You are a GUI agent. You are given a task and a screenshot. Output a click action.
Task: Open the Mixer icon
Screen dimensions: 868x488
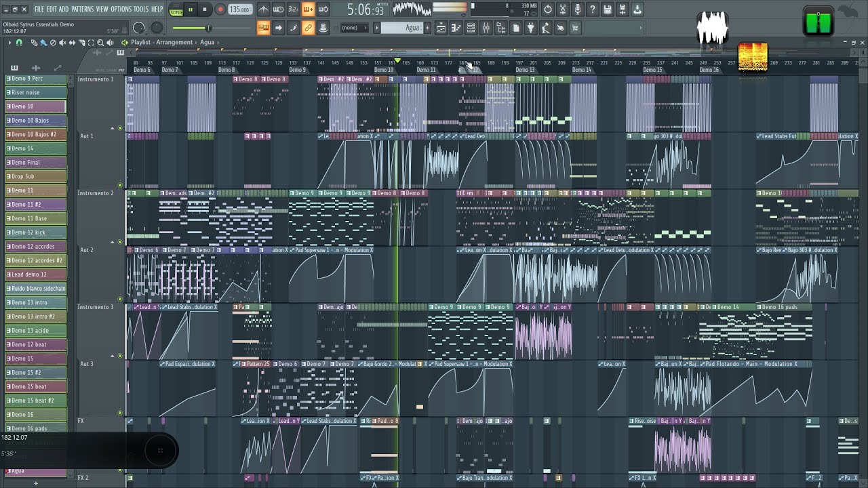click(486, 28)
